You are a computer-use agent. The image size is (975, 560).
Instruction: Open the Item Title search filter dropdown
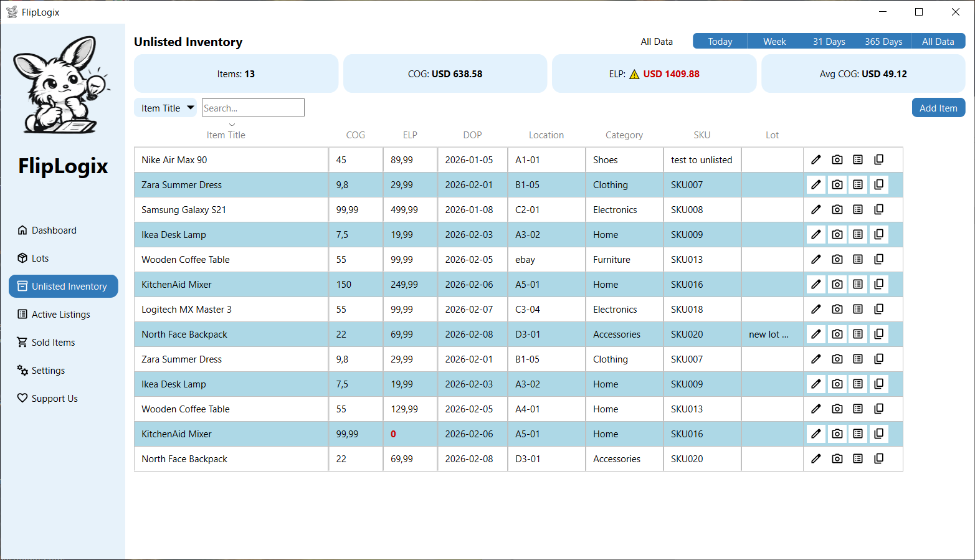point(166,108)
